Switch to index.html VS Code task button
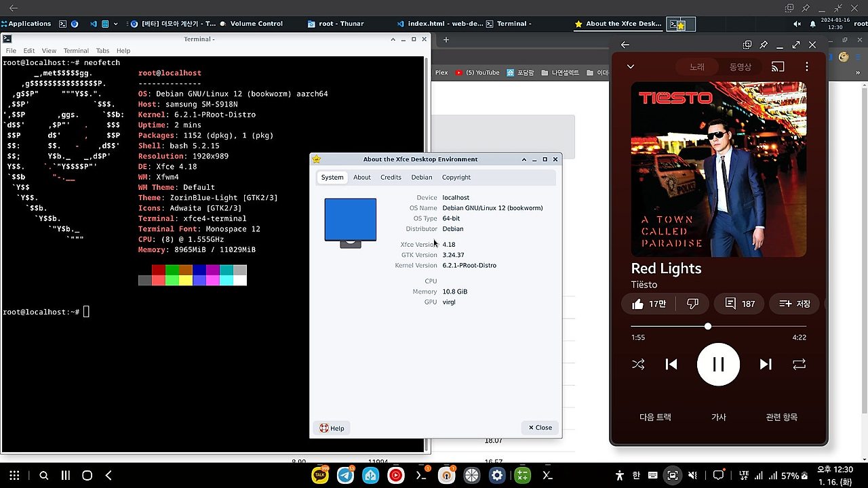 [x=441, y=24]
